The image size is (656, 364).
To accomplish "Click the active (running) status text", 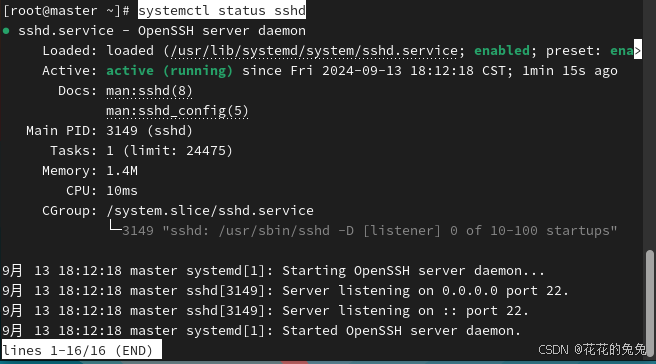I will tap(169, 71).
